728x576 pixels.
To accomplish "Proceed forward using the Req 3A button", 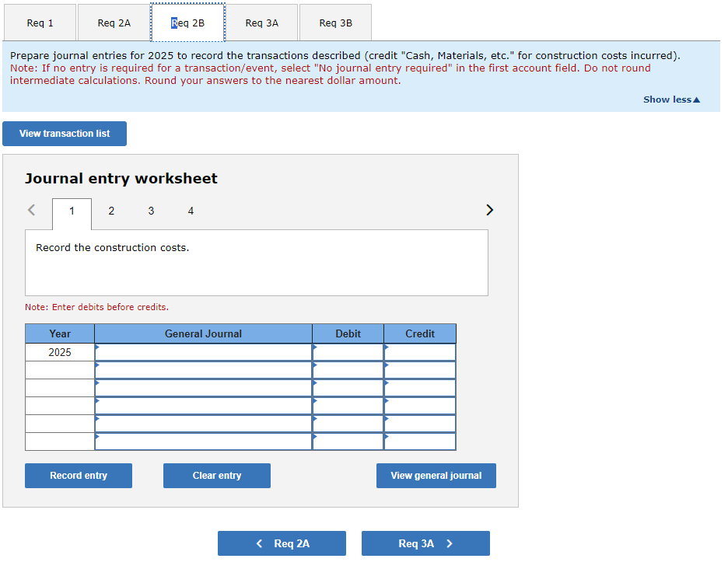I will tap(425, 543).
